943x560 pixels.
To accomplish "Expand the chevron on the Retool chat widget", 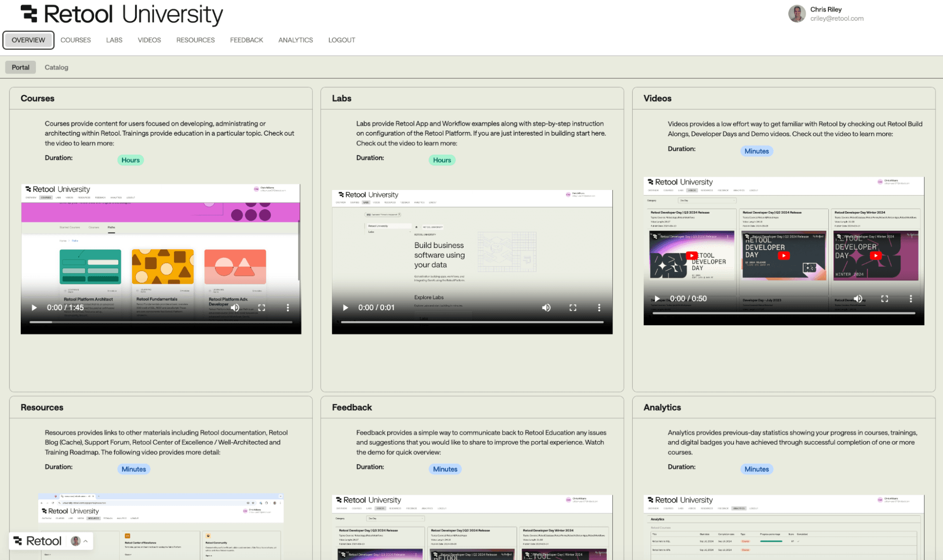I will 86,541.
